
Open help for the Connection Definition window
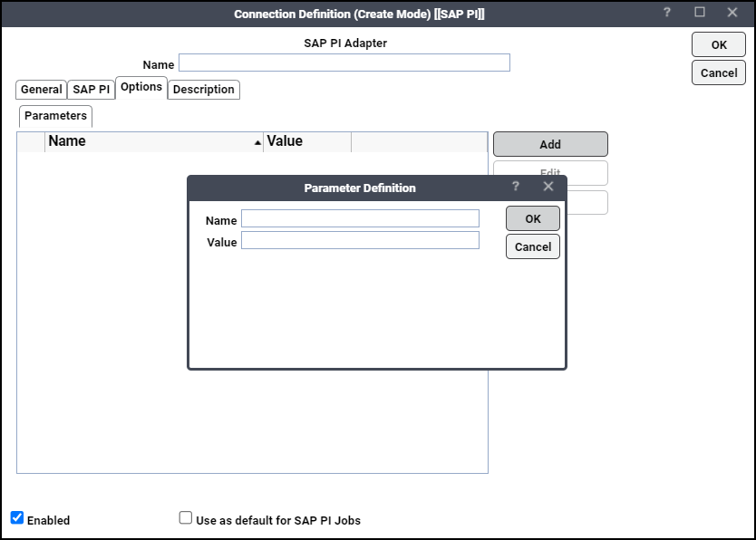(667, 13)
